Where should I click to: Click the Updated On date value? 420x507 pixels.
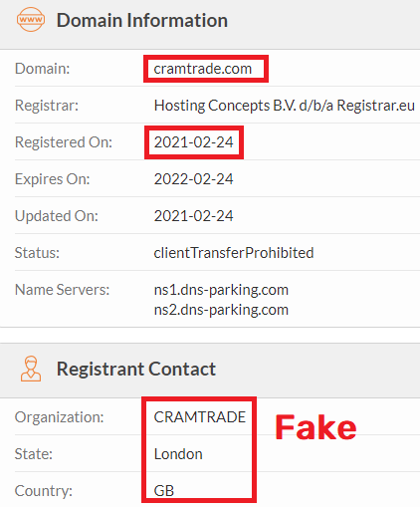point(193,216)
